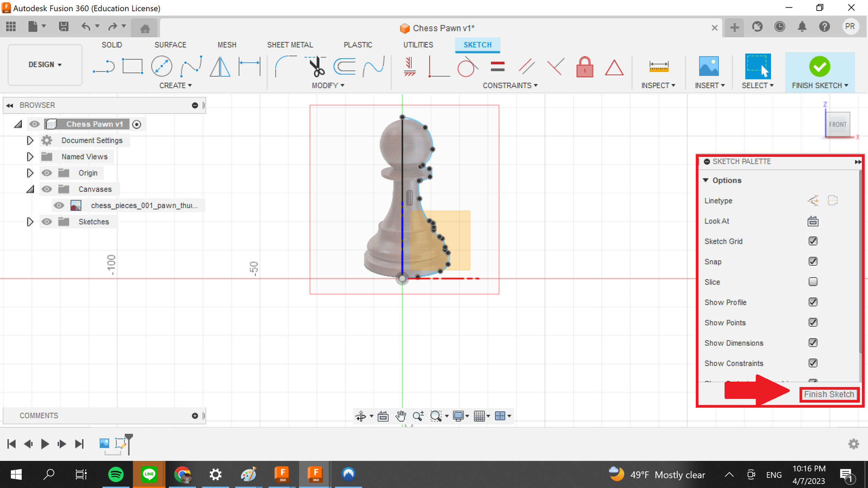Viewport: 868px width, 488px height.
Task: Switch to the SURFACE tab
Action: tap(170, 45)
